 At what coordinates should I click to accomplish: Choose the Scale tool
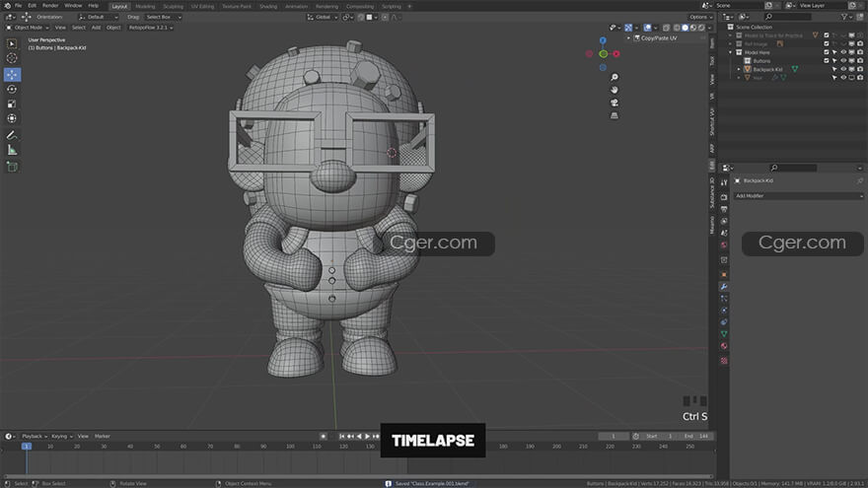click(12, 104)
